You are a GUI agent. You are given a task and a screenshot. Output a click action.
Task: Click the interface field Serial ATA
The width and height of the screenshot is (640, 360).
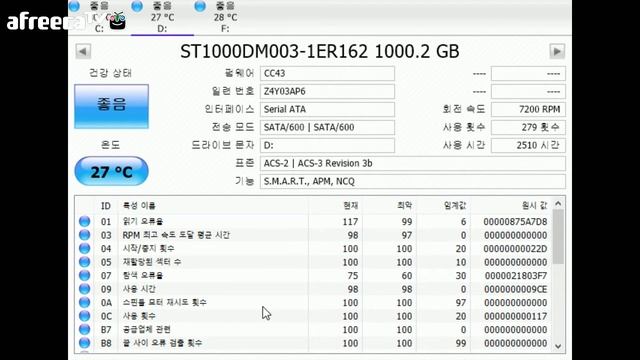click(x=327, y=109)
